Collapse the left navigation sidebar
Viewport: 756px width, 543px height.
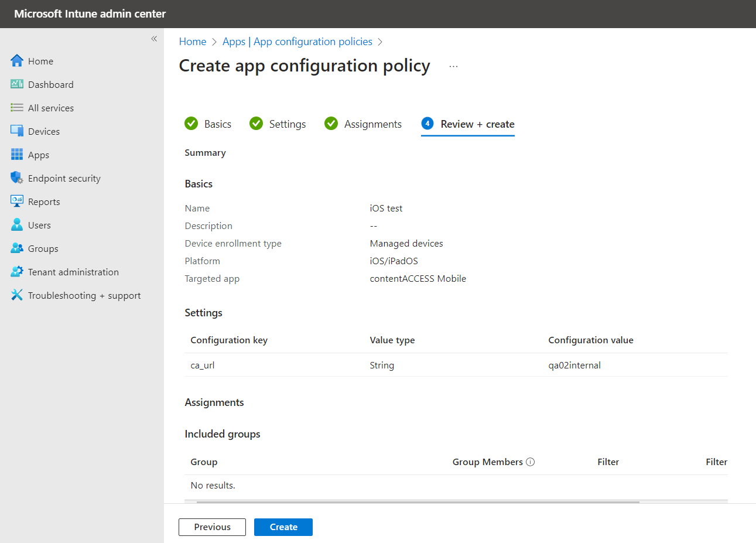154,39
